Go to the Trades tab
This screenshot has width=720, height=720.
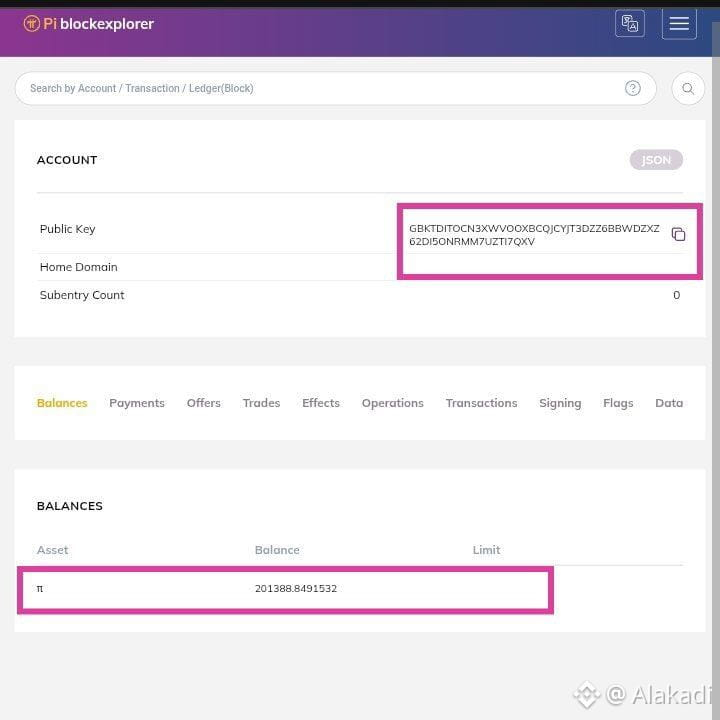(261, 403)
